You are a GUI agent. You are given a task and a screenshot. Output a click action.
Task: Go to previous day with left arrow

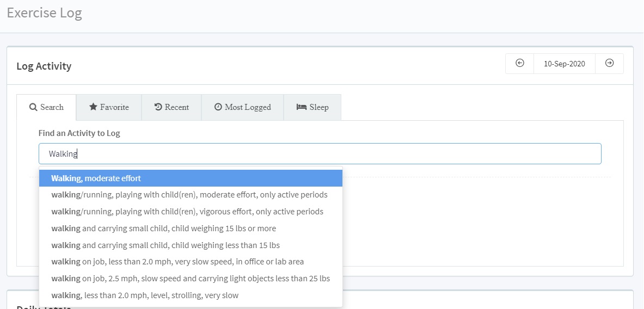pos(519,64)
